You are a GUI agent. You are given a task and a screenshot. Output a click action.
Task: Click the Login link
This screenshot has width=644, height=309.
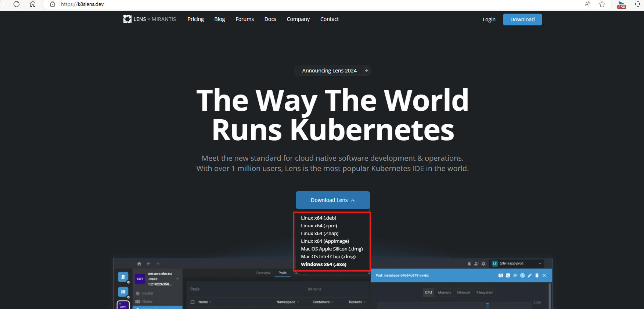click(x=489, y=19)
